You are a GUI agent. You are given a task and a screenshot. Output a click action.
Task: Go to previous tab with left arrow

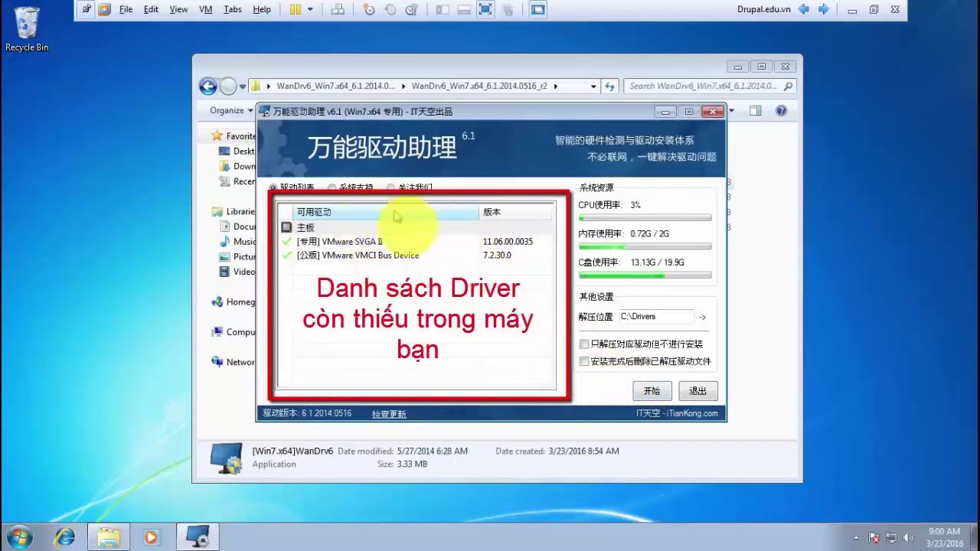803,9
